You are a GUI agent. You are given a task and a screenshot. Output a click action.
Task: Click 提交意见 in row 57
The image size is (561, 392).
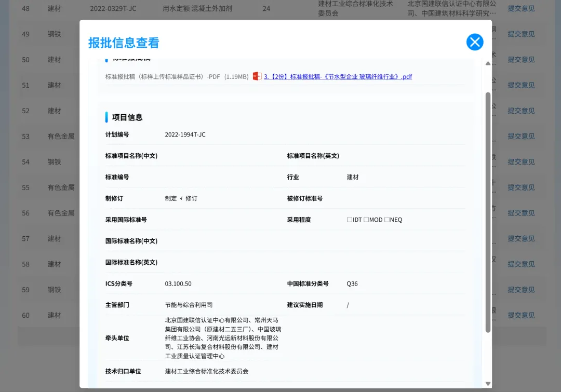pos(521,238)
